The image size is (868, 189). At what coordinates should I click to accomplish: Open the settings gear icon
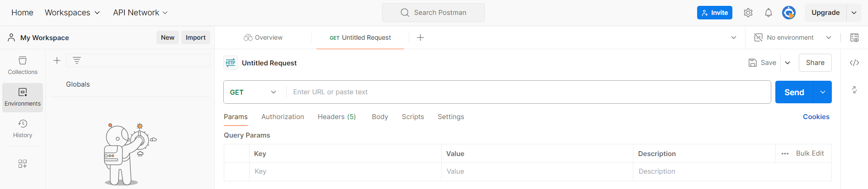748,13
